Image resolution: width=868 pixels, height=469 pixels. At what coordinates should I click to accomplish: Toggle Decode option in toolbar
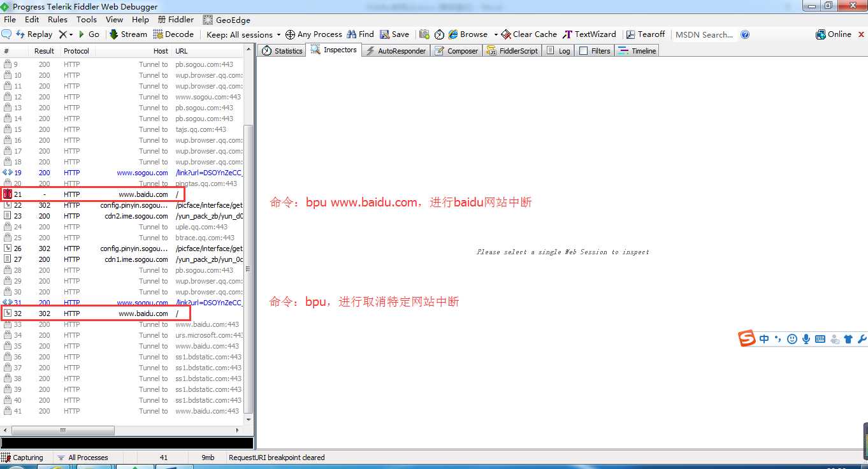(x=173, y=34)
